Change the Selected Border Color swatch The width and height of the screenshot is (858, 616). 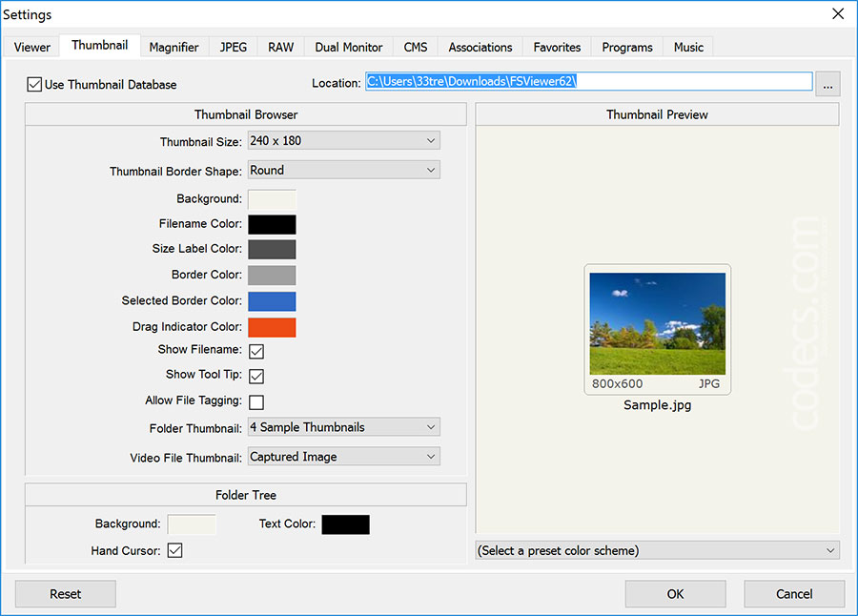(x=272, y=301)
